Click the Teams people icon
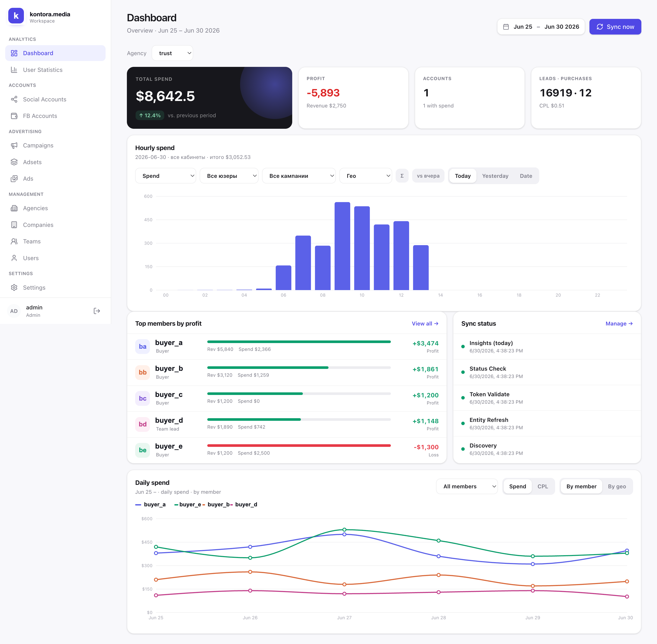The image size is (657, 644). (14, 241)
